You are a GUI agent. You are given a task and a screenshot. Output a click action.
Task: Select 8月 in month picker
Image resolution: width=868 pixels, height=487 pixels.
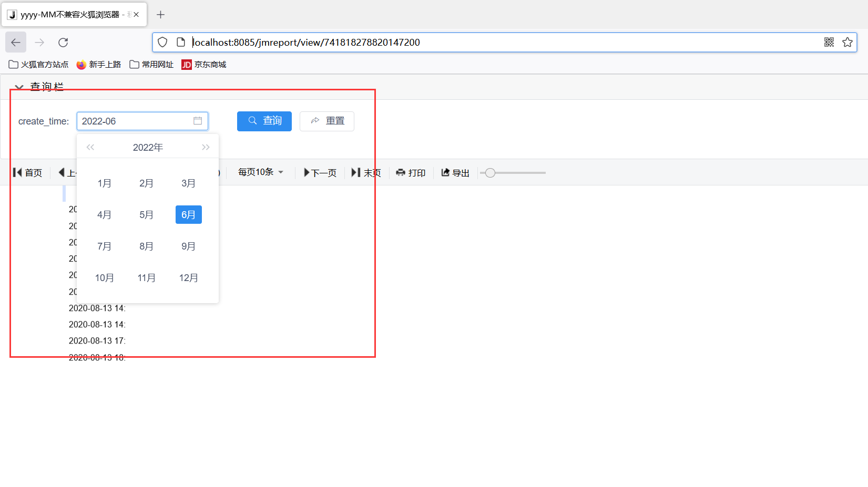tap(147, 246)
